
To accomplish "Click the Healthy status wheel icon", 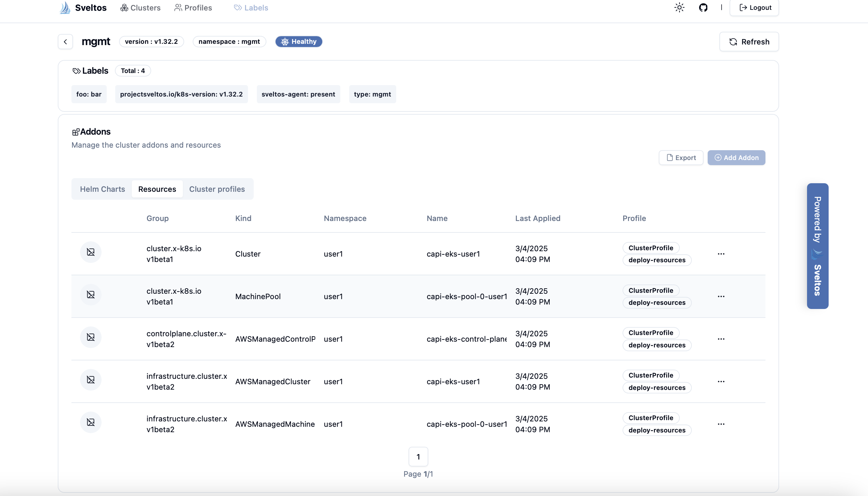I will pos(285,42).
